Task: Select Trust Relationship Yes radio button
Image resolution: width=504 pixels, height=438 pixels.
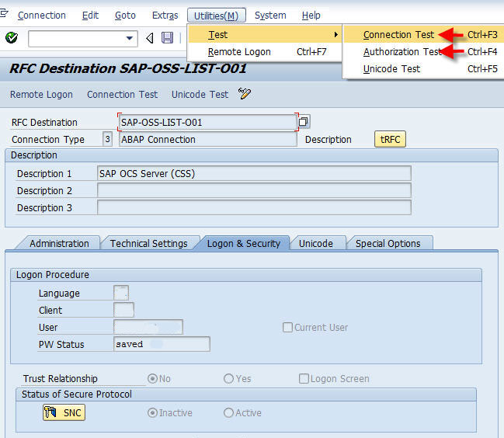Action: 228,378
